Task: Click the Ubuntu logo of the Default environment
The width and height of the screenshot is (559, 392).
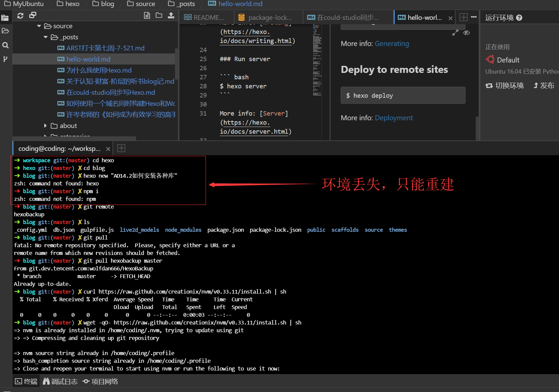Action: click(490, 60)
